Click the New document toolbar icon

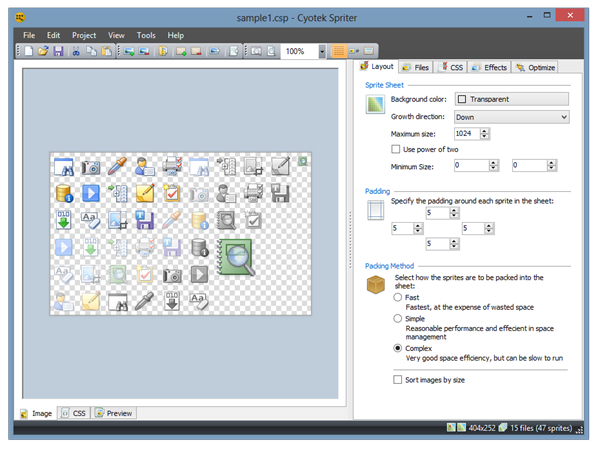(x=29, y=51)
